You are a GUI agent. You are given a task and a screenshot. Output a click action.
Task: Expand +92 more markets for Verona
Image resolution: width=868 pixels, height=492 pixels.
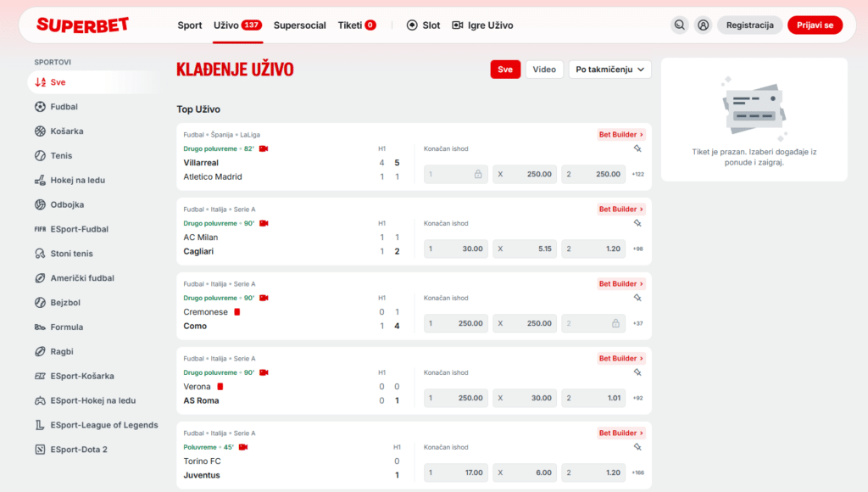point(638,398)
